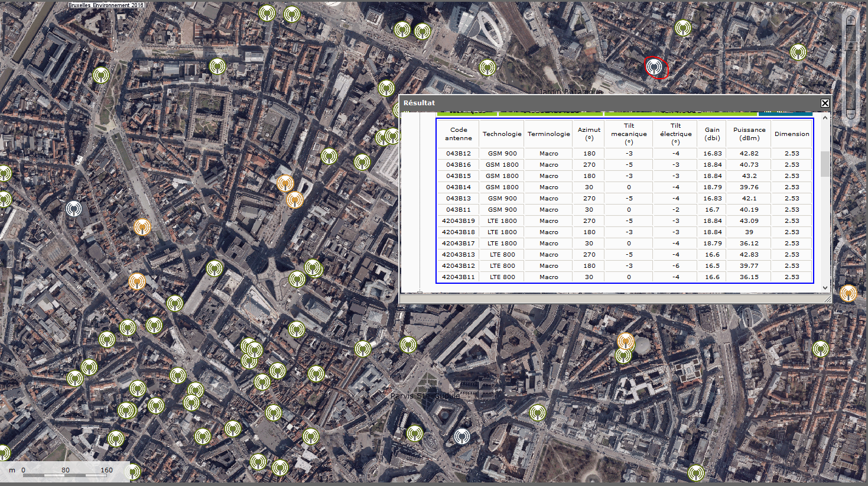Select antenna code 42043B17
Screen dimensions: 868x486
coord(459,244)
